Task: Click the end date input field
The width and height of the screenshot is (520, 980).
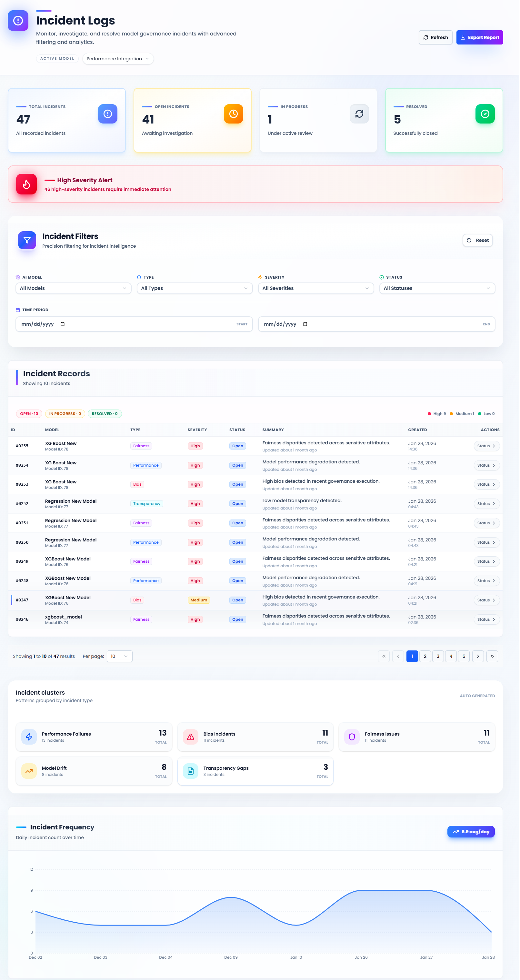Action: (377, 324)
